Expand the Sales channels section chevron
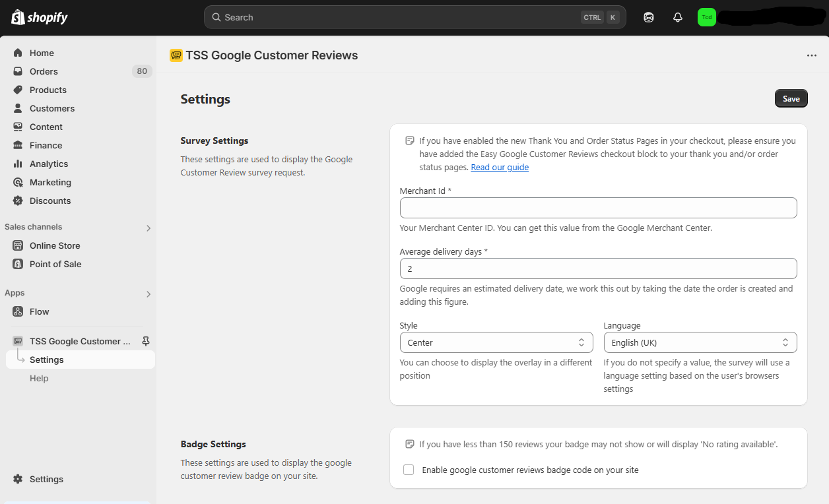This screenshot has height=504, width=829. point(149,228)
